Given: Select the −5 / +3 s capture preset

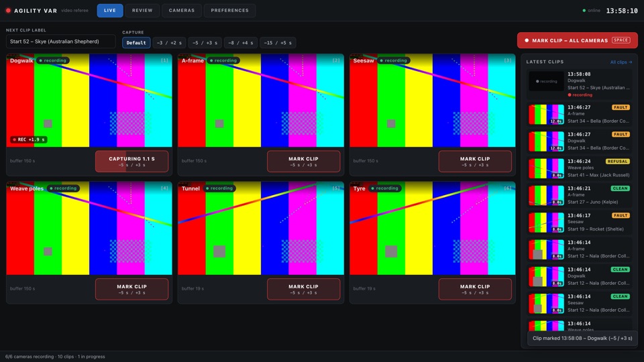Looking at the screenshot, I should tap(205, 43).
